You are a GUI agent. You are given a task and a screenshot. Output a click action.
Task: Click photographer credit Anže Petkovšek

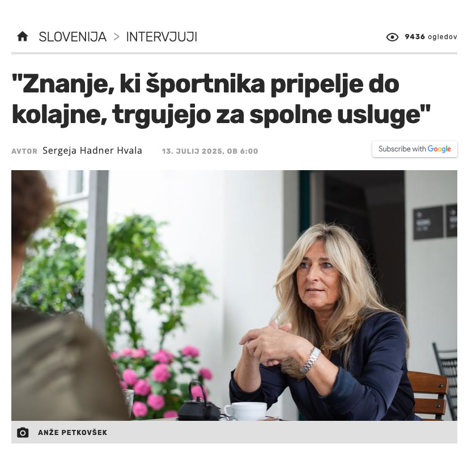pyautogui.click(x=73, y=433)
